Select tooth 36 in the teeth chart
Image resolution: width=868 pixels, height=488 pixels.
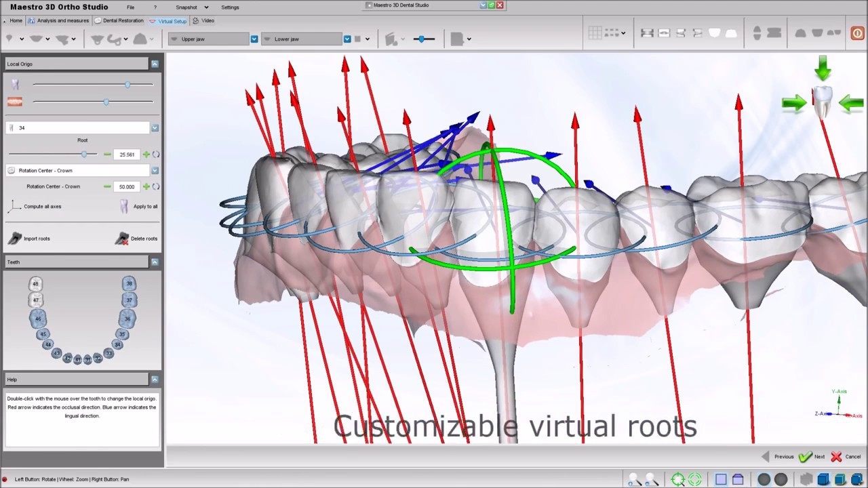point(127,318)
